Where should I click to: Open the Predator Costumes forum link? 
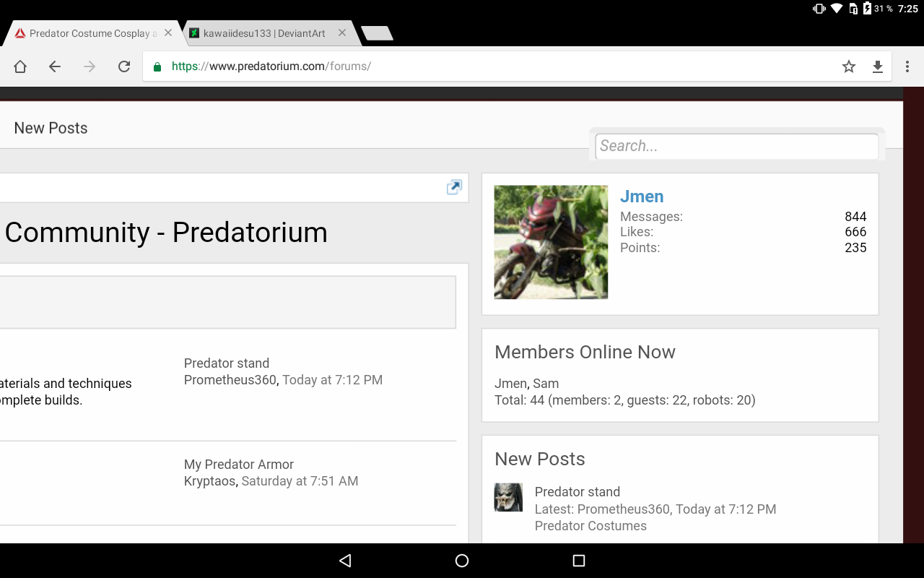(590, 526)
